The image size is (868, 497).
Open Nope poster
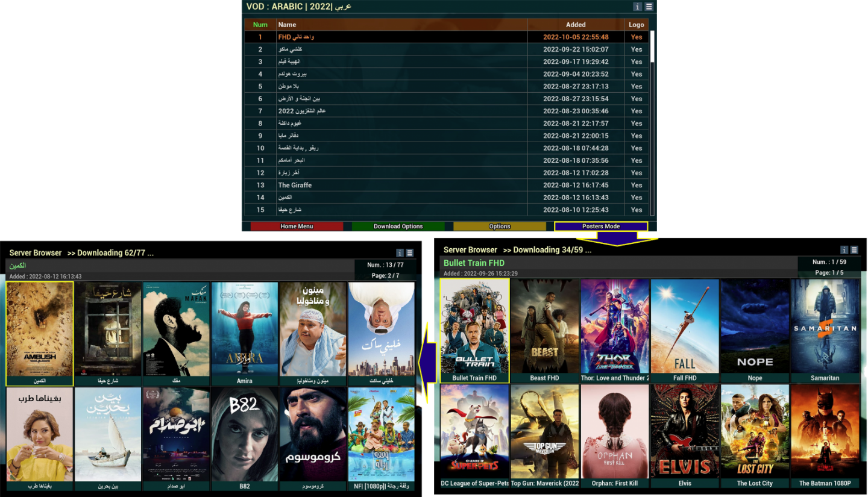[x=755, y=331]
